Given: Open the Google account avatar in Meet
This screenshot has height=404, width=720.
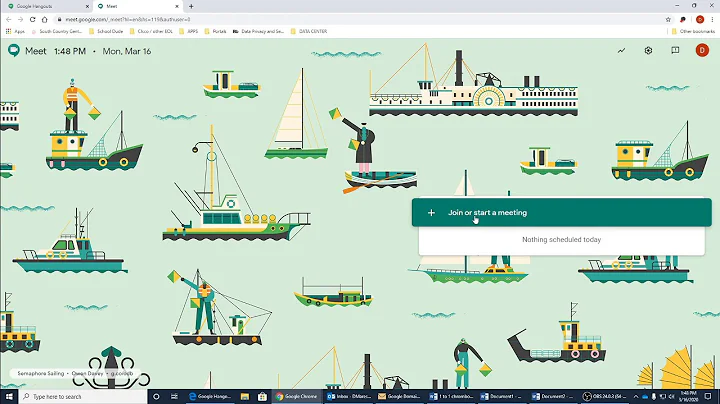Looking at the screenshot, I should tap(702, 50).
